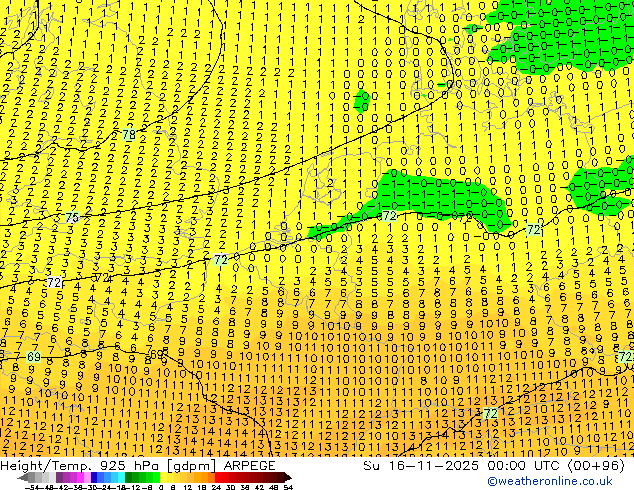This screenshot has height=490, width=634.
Task: Click the left gray arrow end of color scale
Action: pyautogui.click(x=22, y=477)
